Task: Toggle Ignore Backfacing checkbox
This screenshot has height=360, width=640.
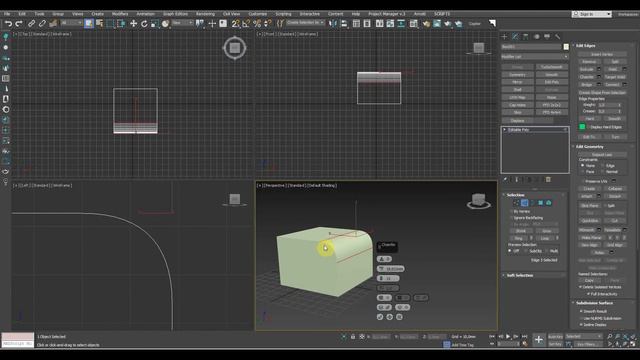Action: click(x=511, y=218)
